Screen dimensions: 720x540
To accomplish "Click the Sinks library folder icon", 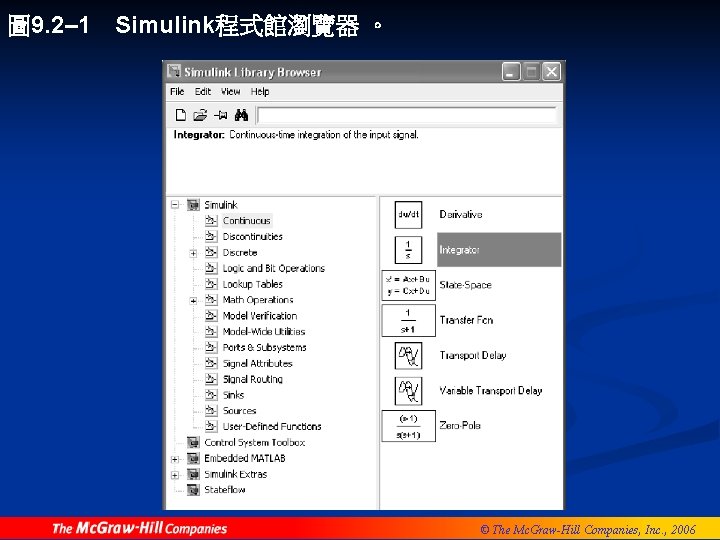I will point(211,395).
